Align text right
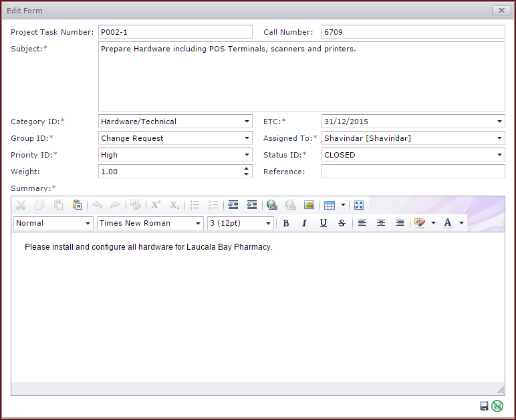The image size is (516, 420). point(400,223)
